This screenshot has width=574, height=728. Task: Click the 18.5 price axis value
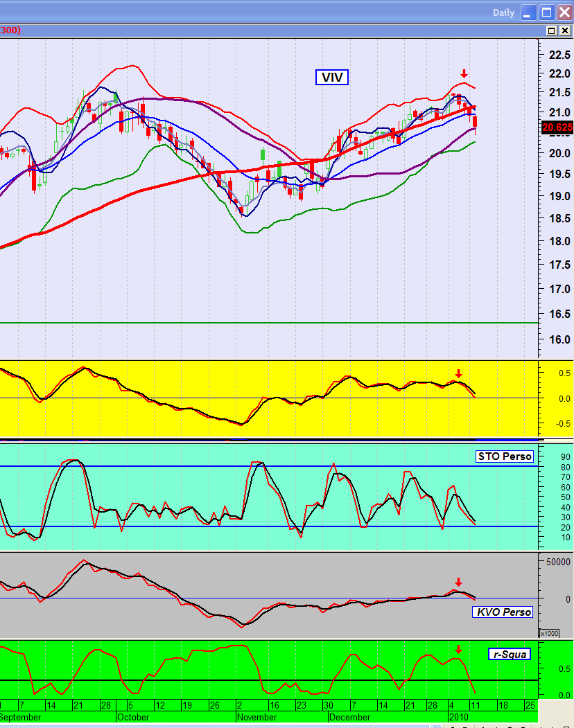coord(559,218)
